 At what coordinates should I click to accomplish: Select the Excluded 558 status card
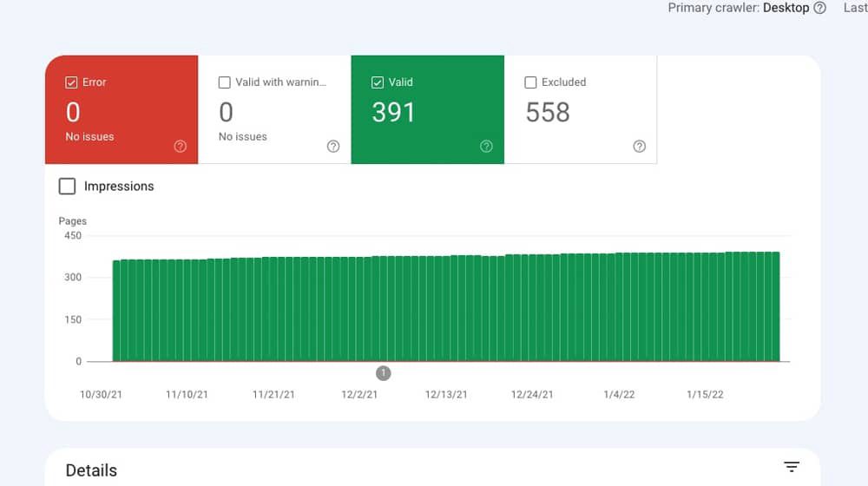581,109
